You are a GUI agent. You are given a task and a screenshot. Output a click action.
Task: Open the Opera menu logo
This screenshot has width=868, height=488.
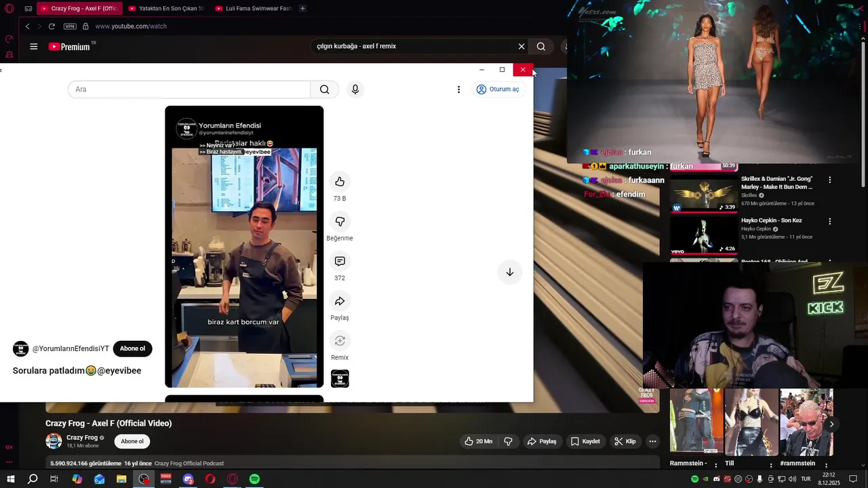point(9,9)
